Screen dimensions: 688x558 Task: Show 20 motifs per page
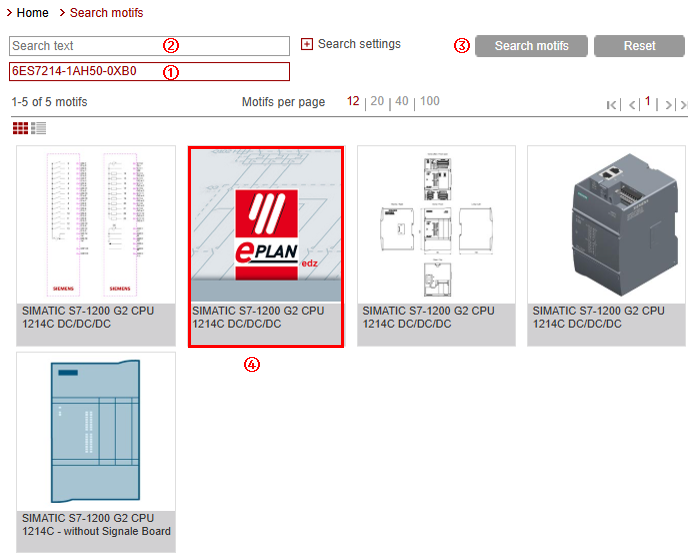click(x=377, y=101)
